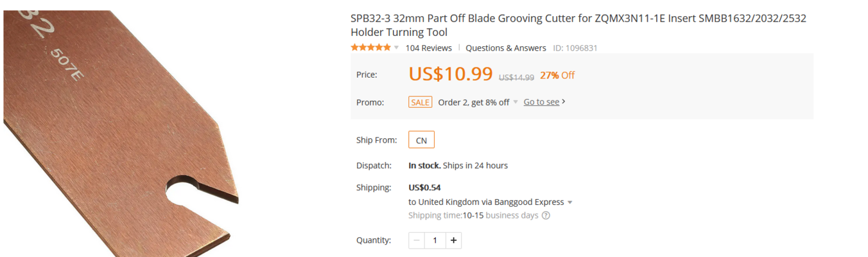This screenshot has width=868, height=257.
Task: Click the US$10.99 sale price
Action: point(451,74)
